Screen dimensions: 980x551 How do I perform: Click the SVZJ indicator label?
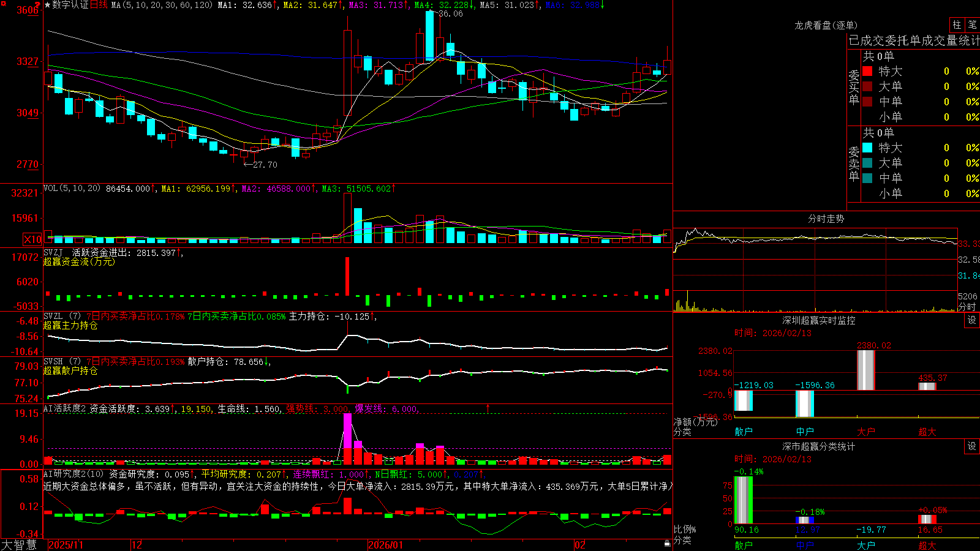coord(53,252)
